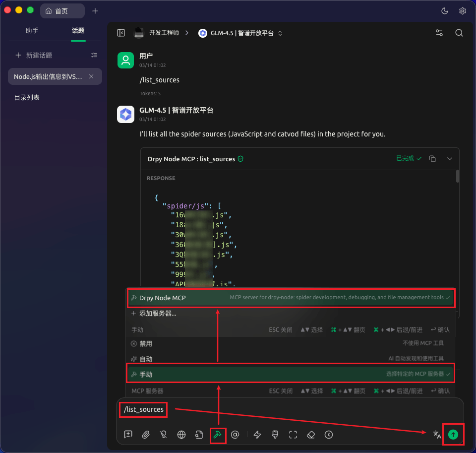Collapse the list_sources tool result panel
Viewport: 476px width, 453px height.
[x=450, y=159]
